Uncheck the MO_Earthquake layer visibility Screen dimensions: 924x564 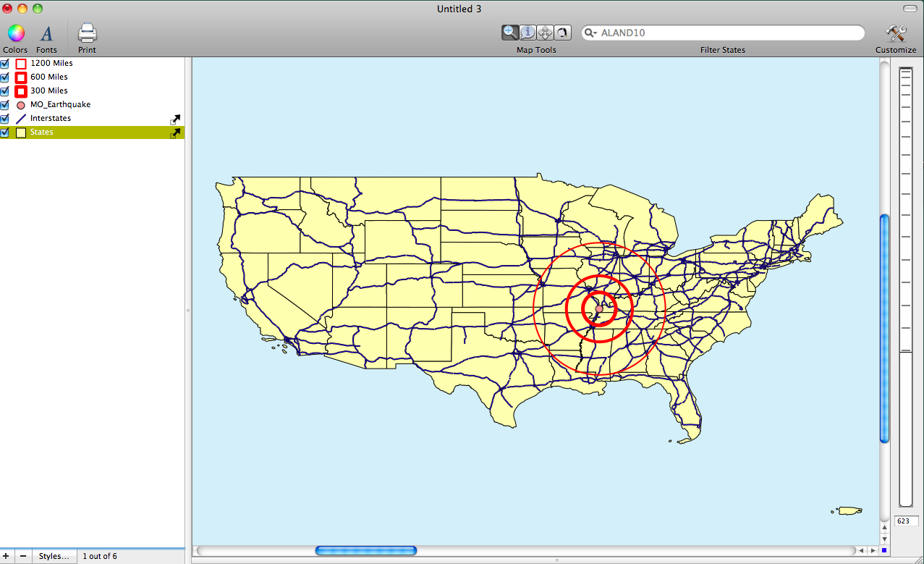[x=5, y=105]
